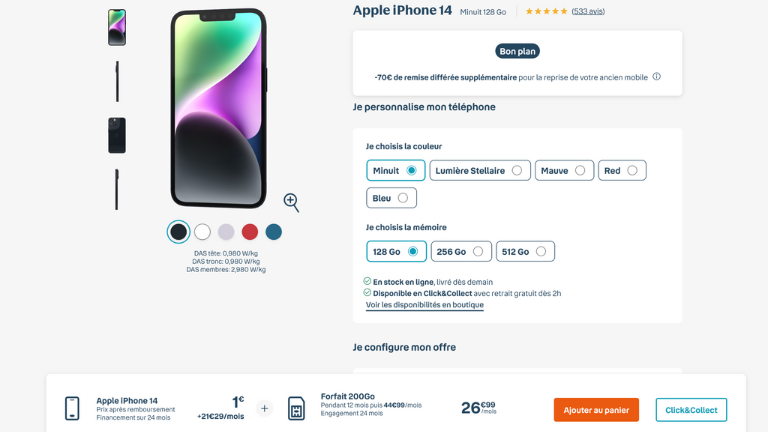The width and height of the screenshot is (768, 432).
Task: Click the SIM card icon beside Forfait 200Go
Action: [x=296, y=408]
